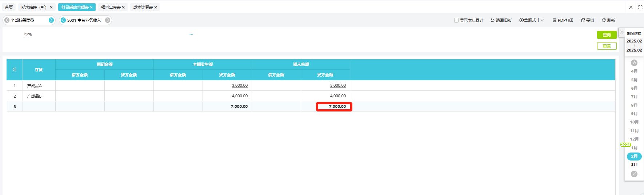Viewport: 644px width, 195px height.
Task: Open 存货 picker via the ellipsis icon
Action: tap(191, 34)
